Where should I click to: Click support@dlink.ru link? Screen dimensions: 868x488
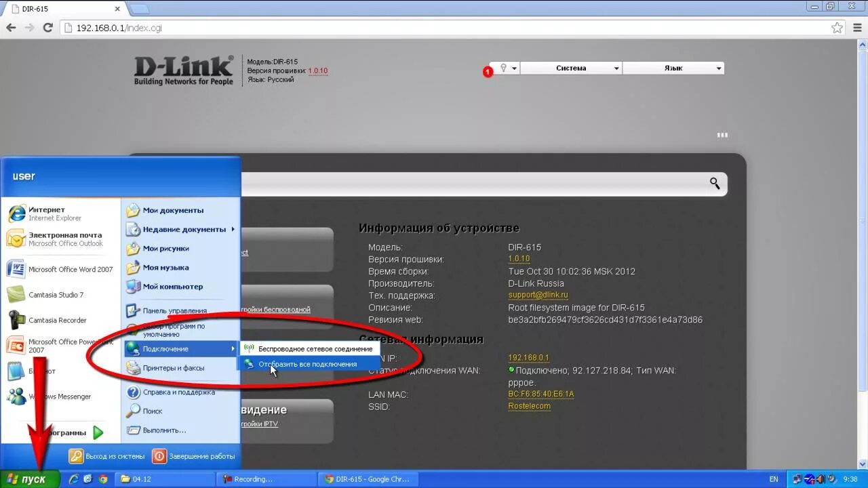pyautogui.click(x=538, y=296)
